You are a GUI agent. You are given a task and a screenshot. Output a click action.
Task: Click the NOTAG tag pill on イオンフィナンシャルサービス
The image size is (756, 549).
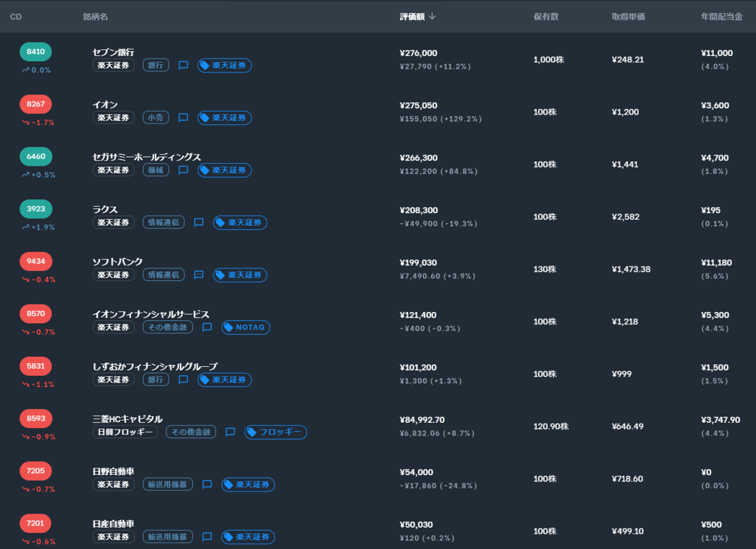[246, 327]
